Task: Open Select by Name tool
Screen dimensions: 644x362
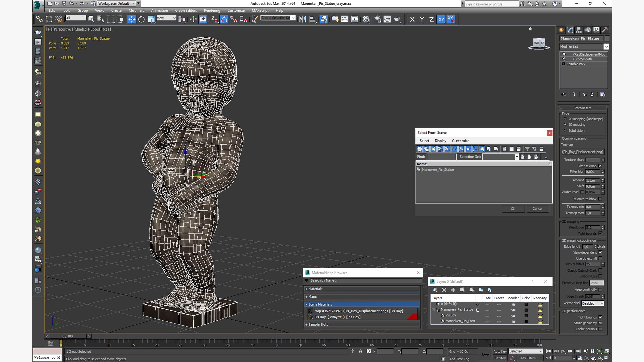Action: [x=101, y=19]
